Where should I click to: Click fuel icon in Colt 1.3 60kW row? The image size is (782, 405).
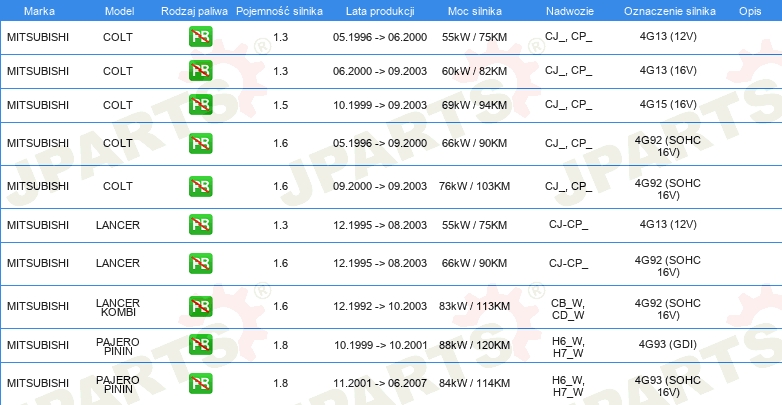[200, 71]
